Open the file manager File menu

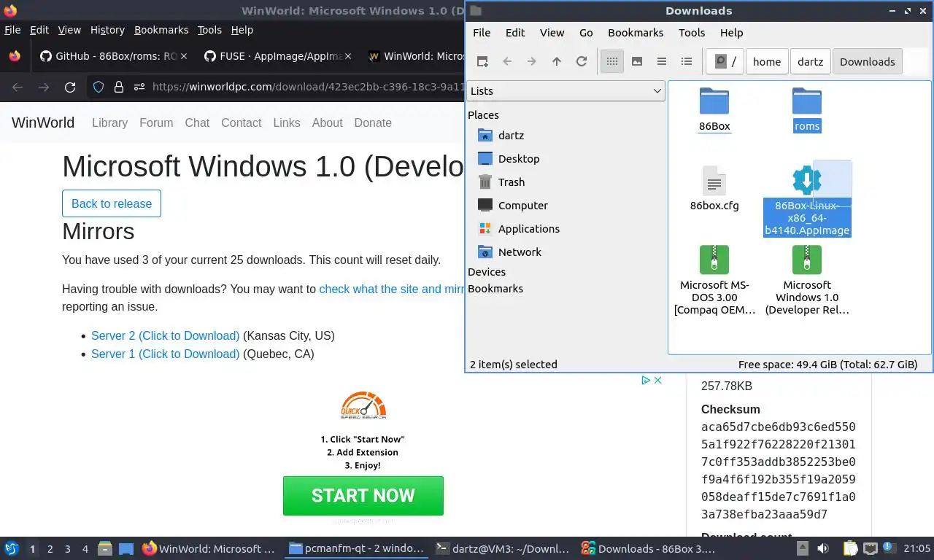click(482, 33)
